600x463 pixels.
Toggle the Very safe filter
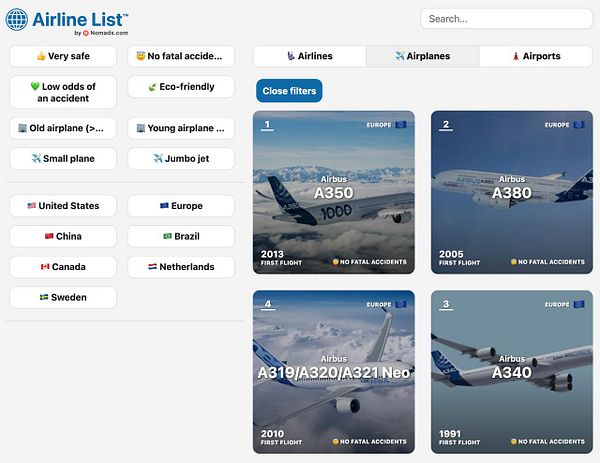[x=63, y=56]
